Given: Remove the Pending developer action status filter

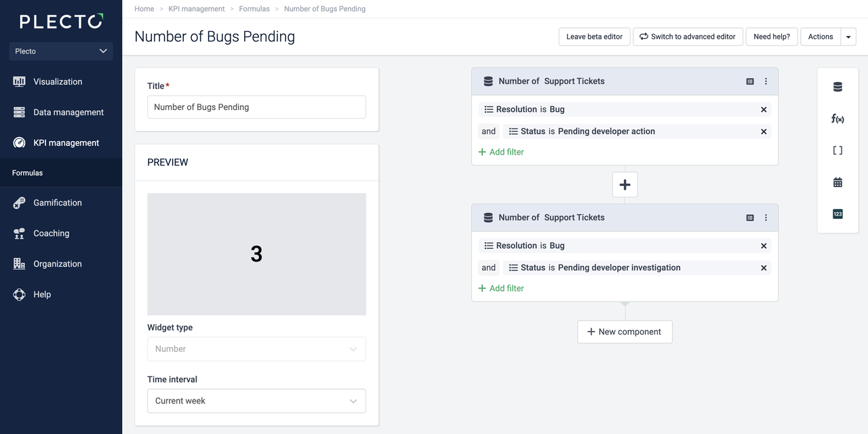Looking at the screenshot, I should [x=764, y=132].
